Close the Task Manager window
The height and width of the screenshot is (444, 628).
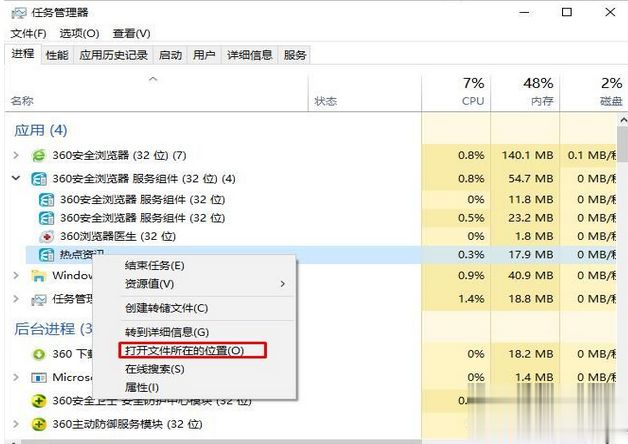(610, 12)
